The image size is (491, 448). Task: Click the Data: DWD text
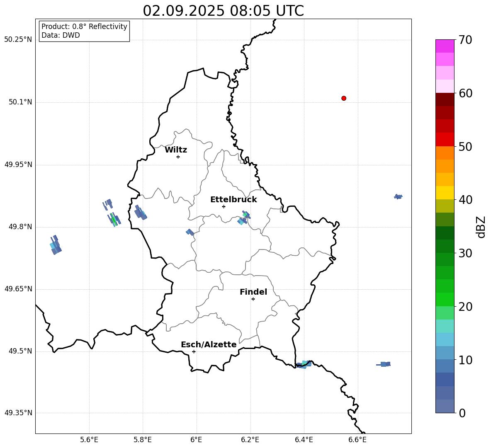(61, 35)
